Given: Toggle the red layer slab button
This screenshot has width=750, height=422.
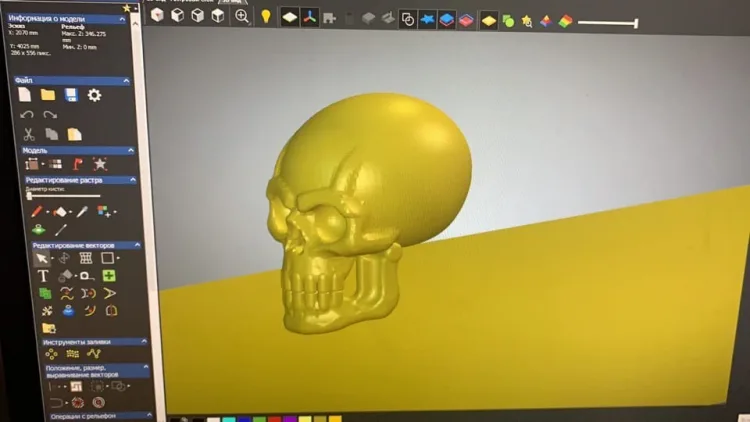Looking at the screenshot, I should (x=466, y=21).
